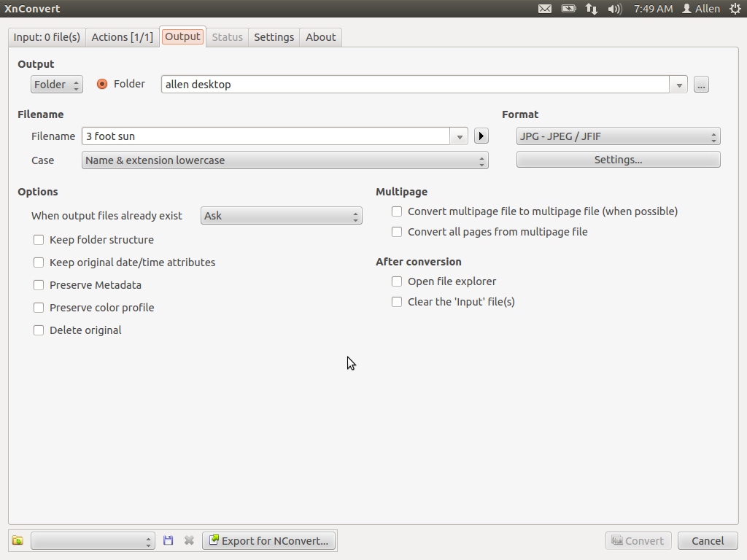Click the filename pattern arrow button
747x560 pixels.
[x=481, y=136]
